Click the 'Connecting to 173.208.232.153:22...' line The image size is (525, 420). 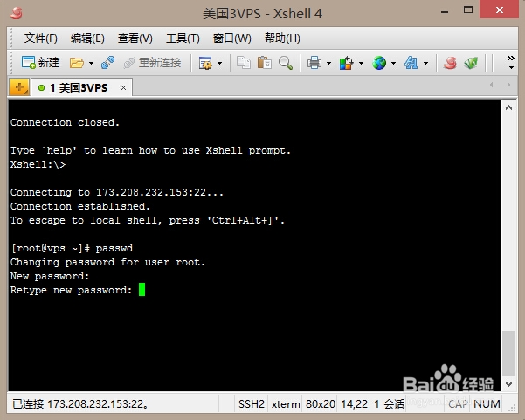(116, 192)
